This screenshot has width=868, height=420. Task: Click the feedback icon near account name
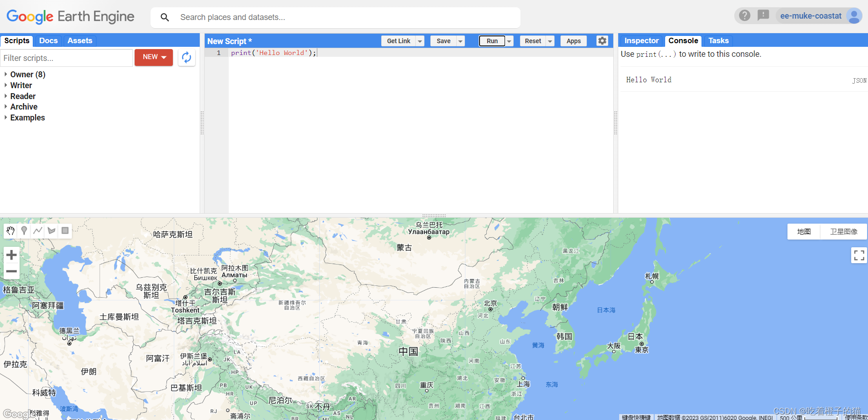click(x=763, y=15)
